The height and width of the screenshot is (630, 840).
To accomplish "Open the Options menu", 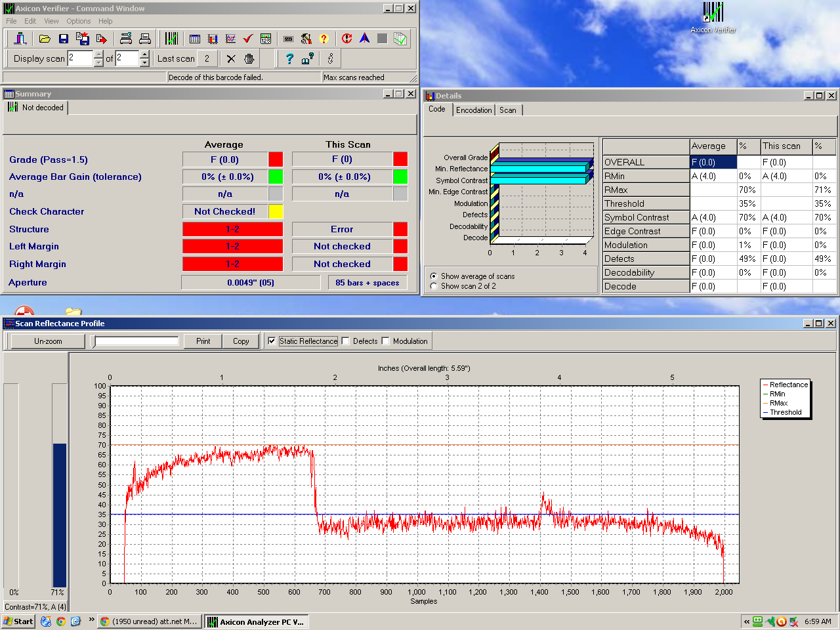I will [x=78, y=21].
